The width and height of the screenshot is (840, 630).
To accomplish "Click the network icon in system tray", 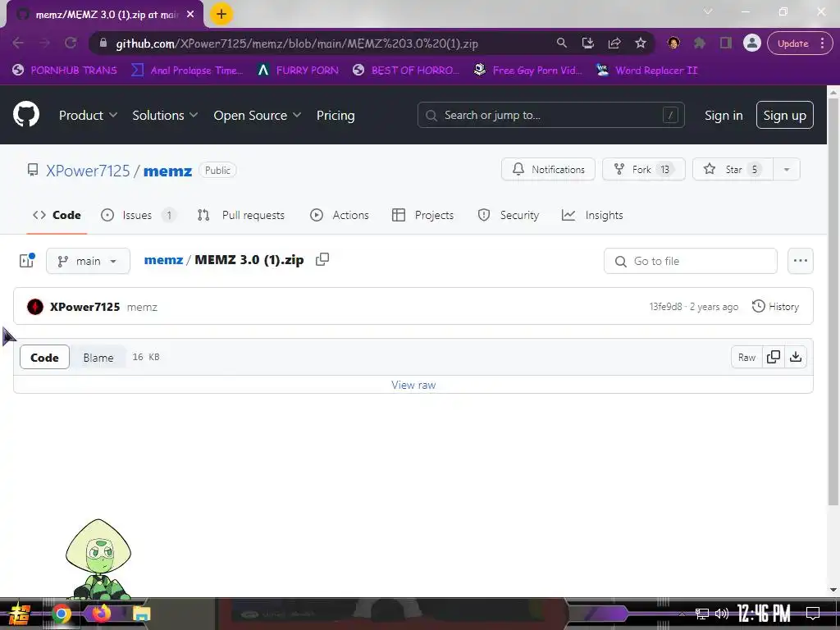I will 702,614.
